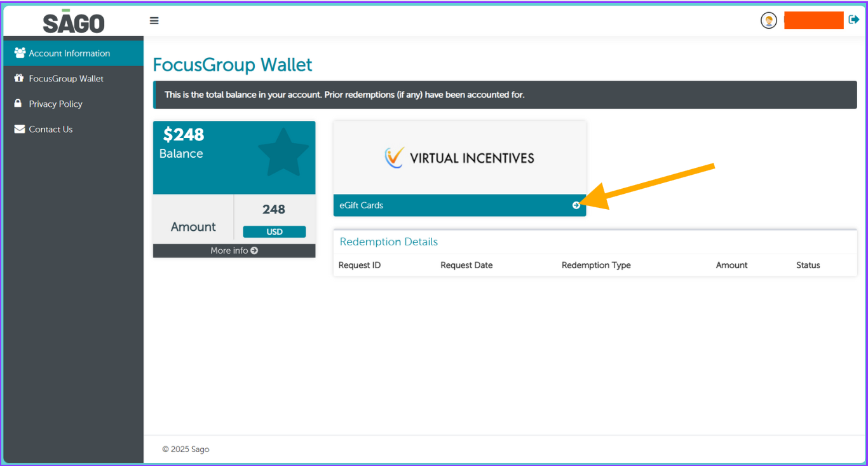This screenshot has width=868, height=466.
Task: Click the $248 balance tile
Action: click(x=234, y=158)
